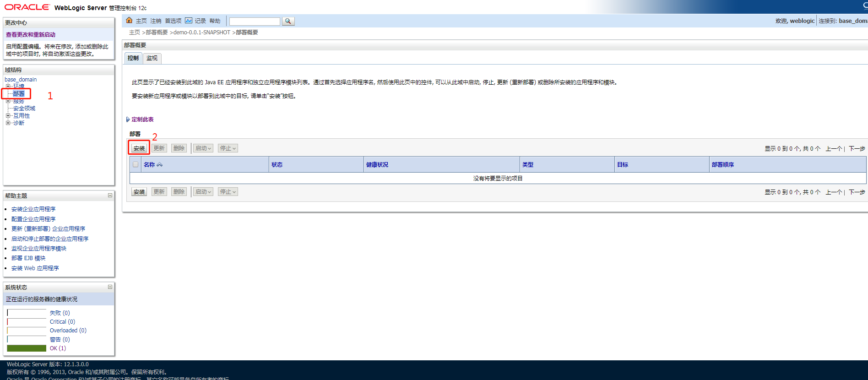This screenshot has height=380, width=868.
Task: Click the WebLogic Server 版本: 12.1.3.0.0 footer text
Action: [48, 364]
